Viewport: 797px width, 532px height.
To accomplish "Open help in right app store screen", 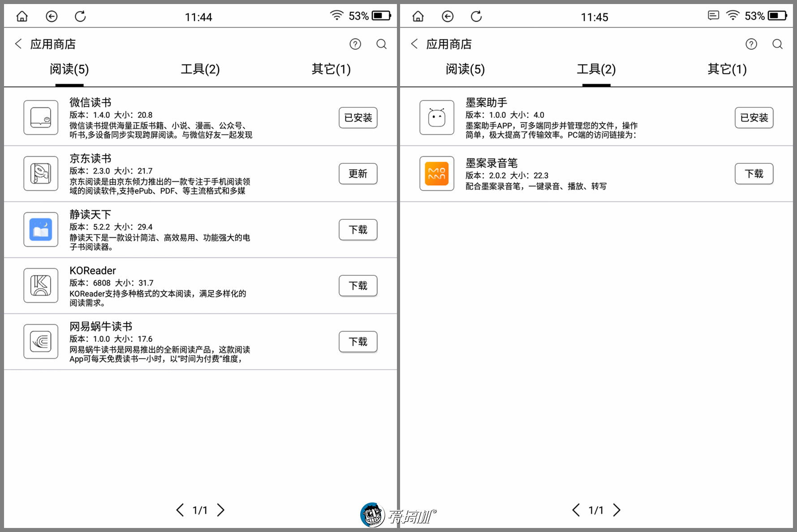I will (x=751, y=44).
